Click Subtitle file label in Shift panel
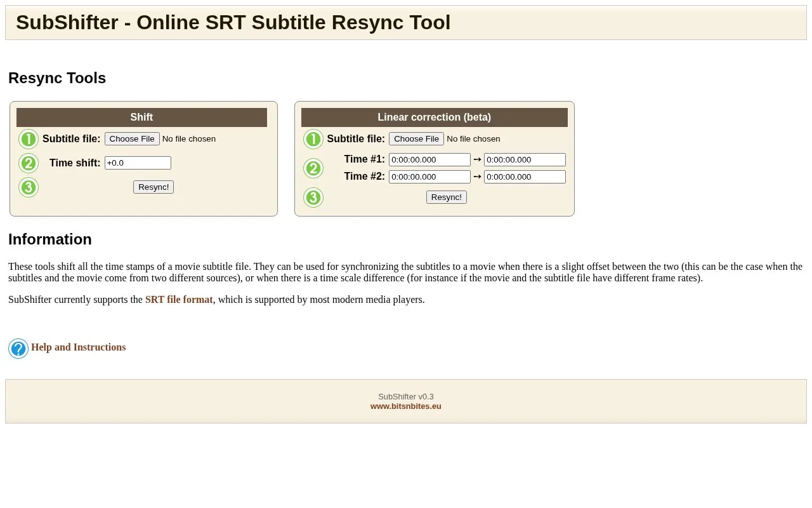The height and width of the screenshot is (508, 812). pyautogui.click(x=72, y=139)
